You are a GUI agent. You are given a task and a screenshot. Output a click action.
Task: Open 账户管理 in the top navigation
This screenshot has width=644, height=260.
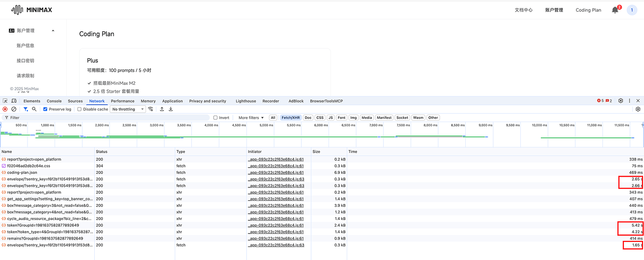coord(554,10)
